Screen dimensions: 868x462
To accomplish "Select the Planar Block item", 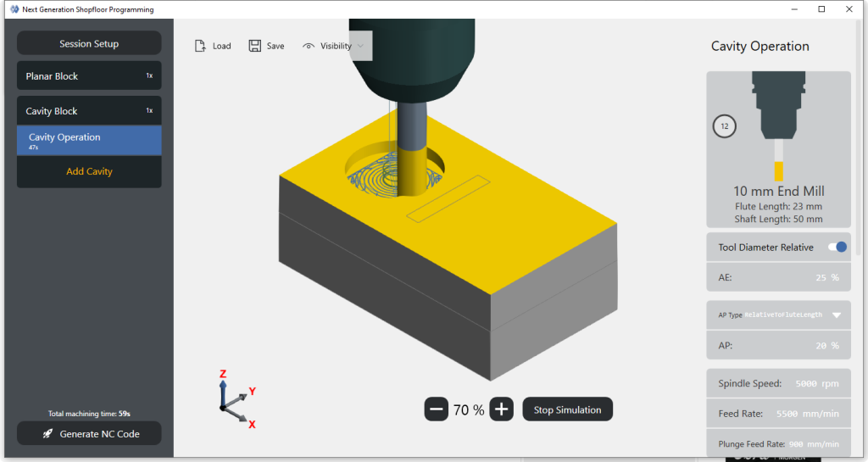I will click(x=89, y=76).
